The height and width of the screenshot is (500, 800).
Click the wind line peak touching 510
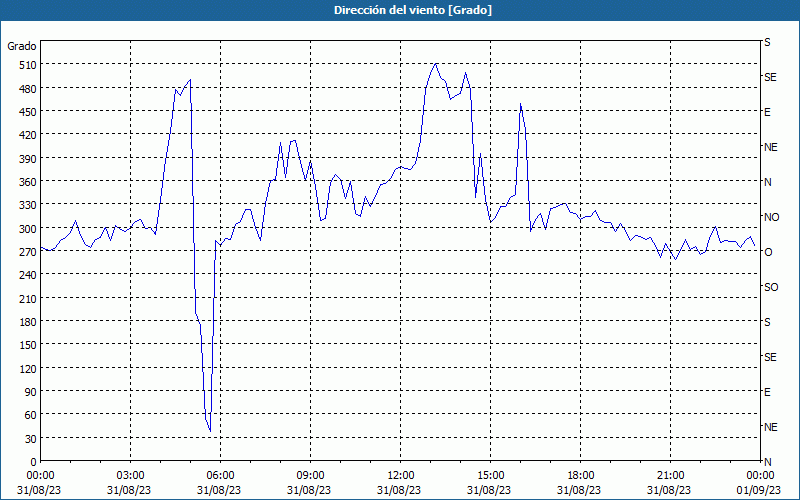pos(435,64)
